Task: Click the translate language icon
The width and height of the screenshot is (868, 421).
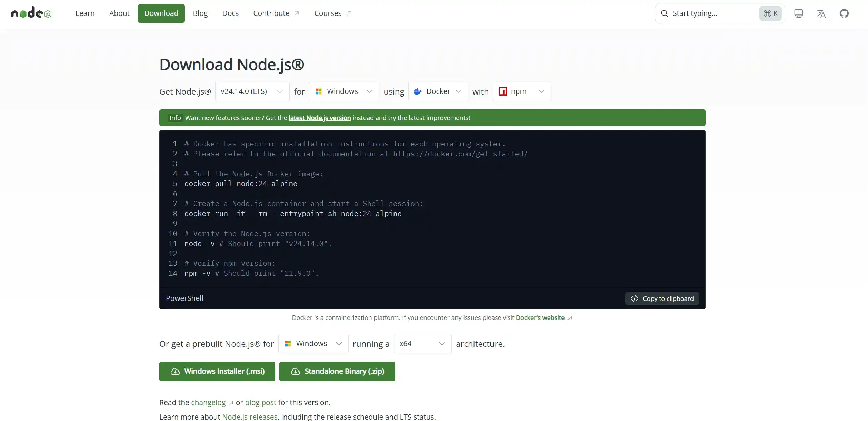Action: click(x=821, y=13)
